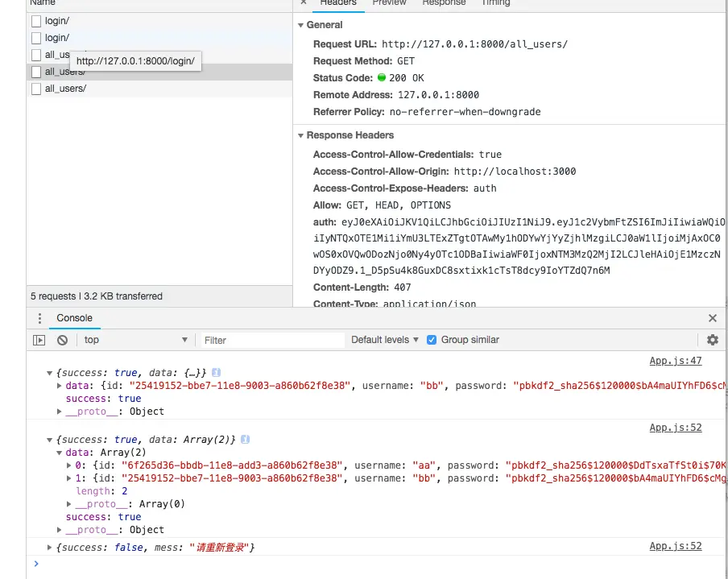Clear the console
This screenshot has height=579, width=728.
click(62, 341)
